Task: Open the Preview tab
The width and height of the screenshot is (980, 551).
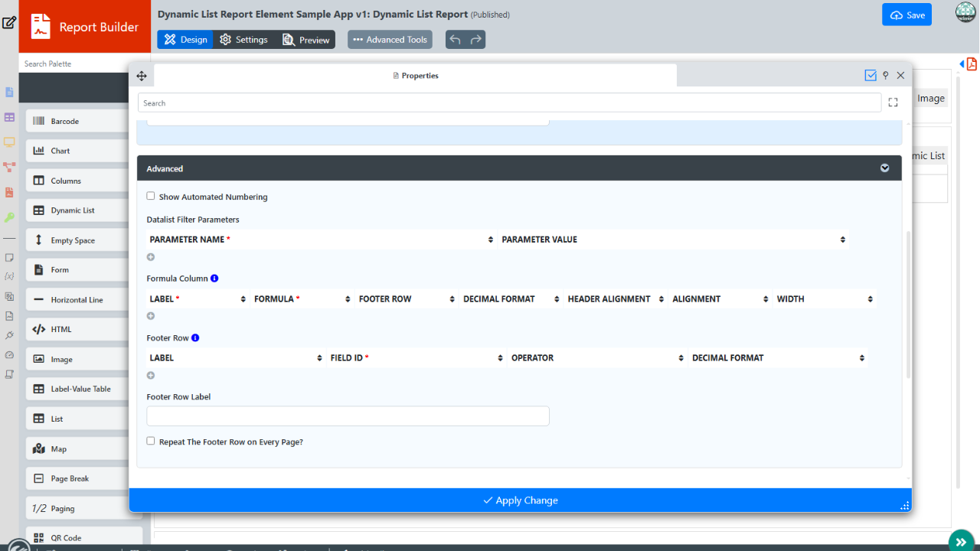Action: click(x=306, y=40)
